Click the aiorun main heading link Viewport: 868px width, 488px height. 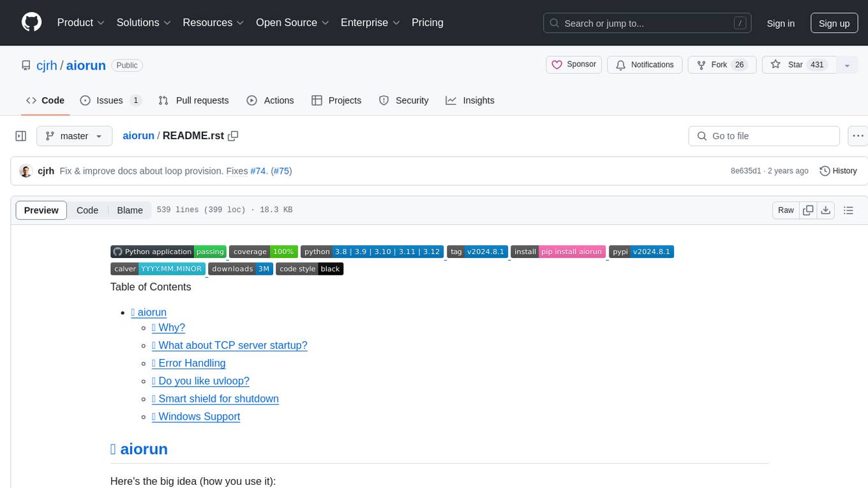(x=139, y=449)
